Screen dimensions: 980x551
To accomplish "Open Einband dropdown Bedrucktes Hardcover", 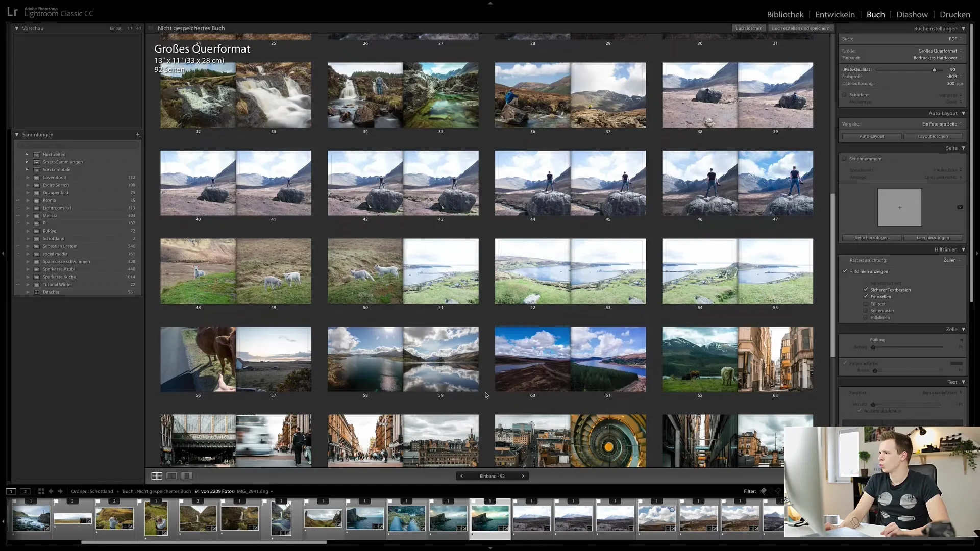I will [938, 58].
